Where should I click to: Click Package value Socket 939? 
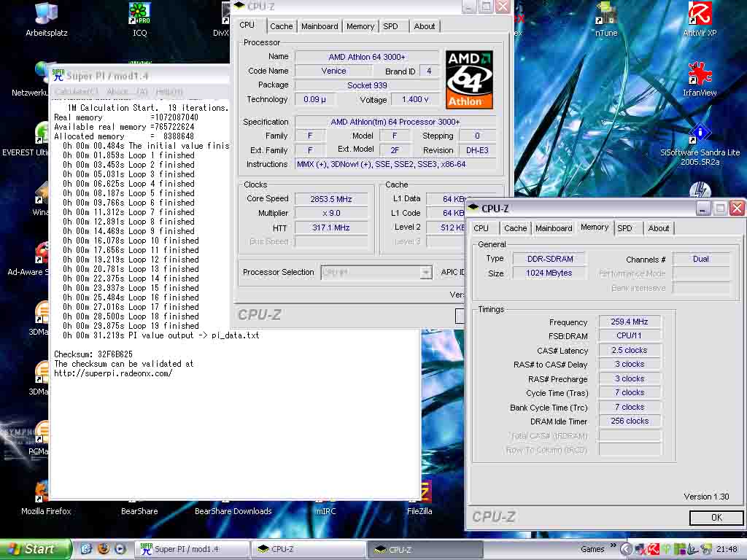tap(367, 85)
